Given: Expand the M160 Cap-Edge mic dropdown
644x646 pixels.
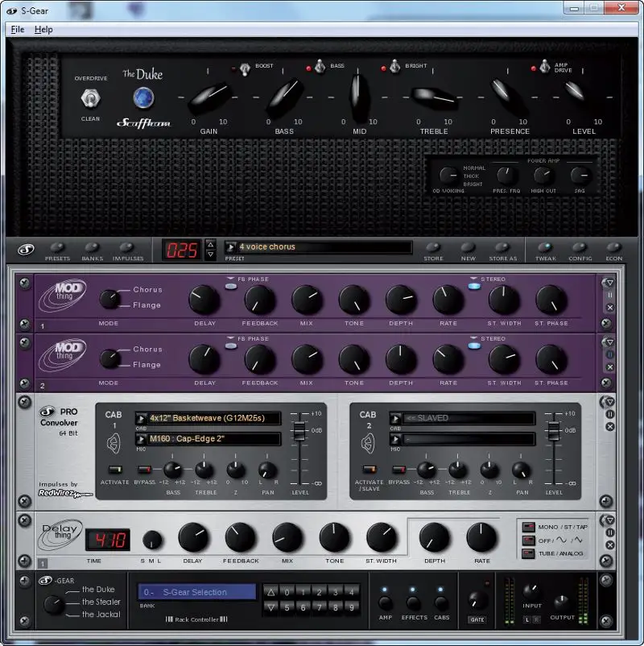Looking at the screenshot, I should [209, 439].
